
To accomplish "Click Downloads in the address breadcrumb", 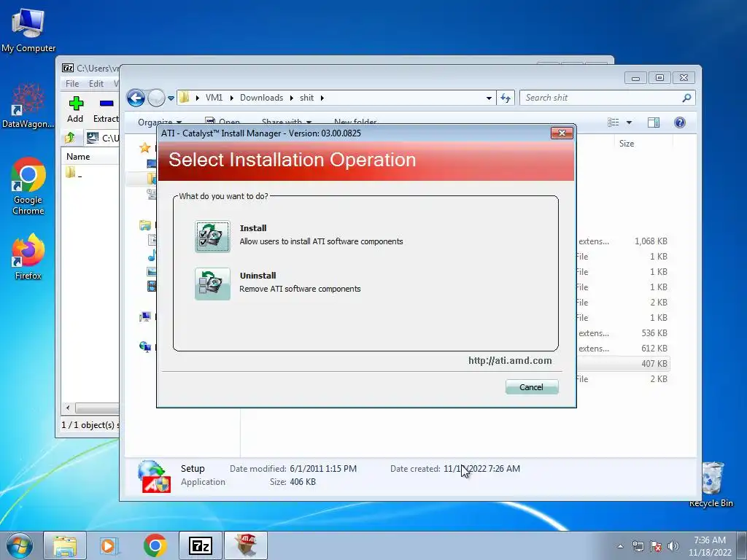I will click(262, 98).
